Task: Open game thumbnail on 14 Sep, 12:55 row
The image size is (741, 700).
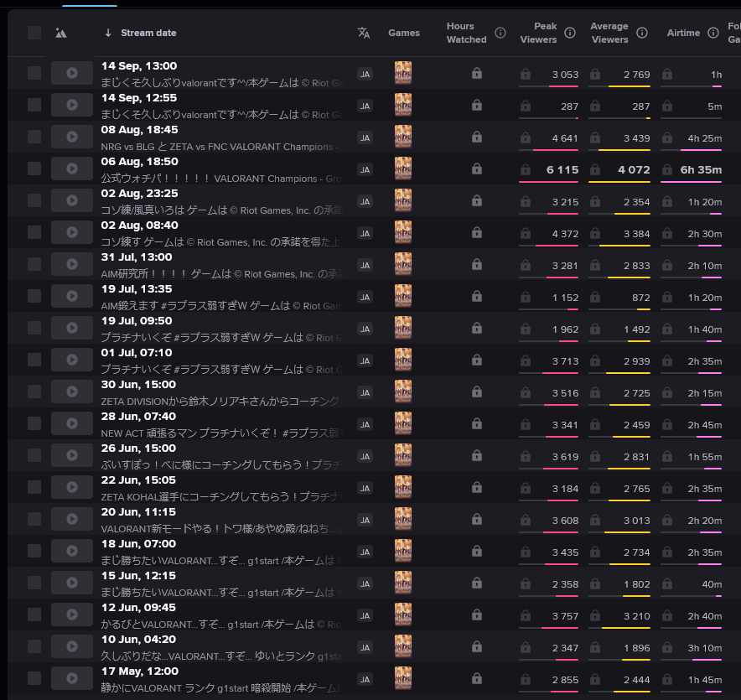Action: pyautogui.click(x=403, y=105)
